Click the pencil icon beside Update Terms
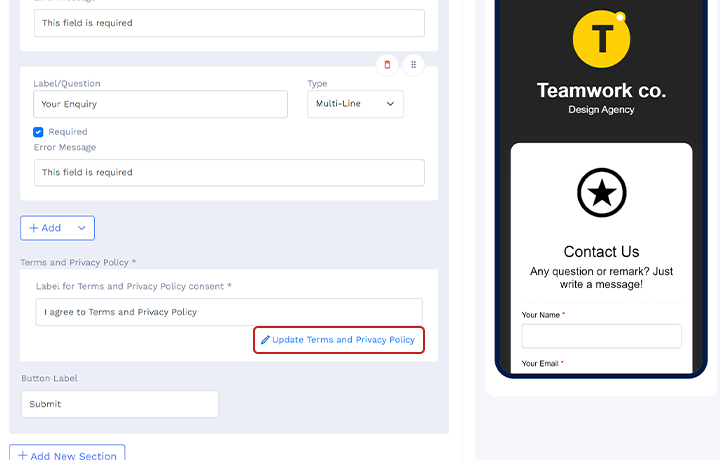This screenshot has height=460, width=720. pos(265,340)
